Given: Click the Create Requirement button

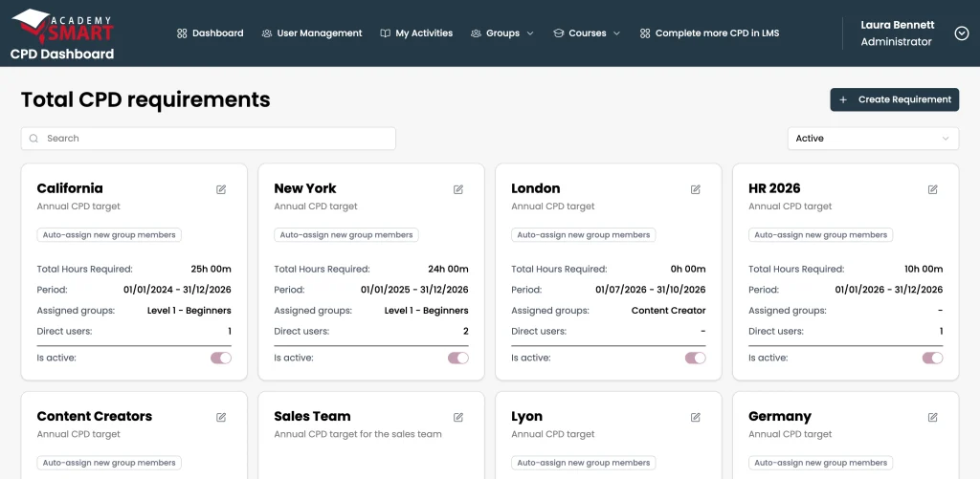Looking at the screenshot, I should [895, 100].
